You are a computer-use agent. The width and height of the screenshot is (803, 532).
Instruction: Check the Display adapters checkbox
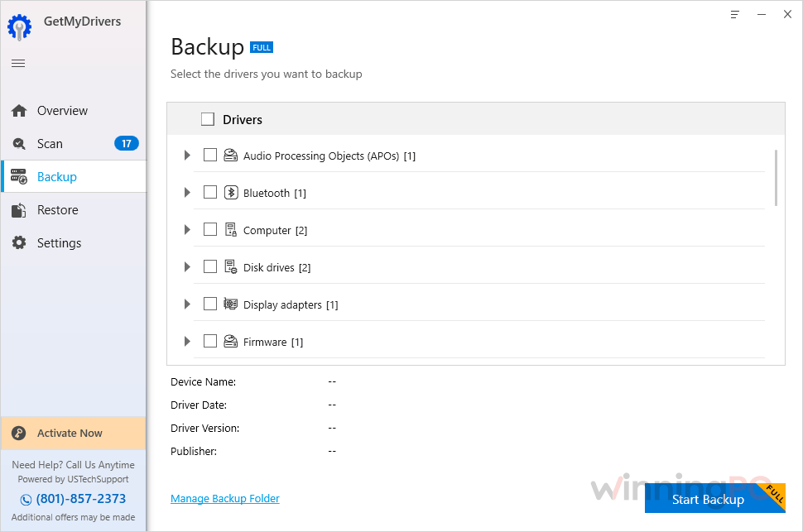tap(210, 304)
